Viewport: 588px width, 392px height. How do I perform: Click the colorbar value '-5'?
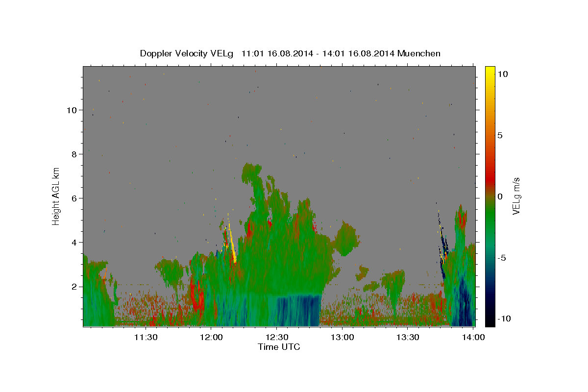[x=502, y=258]
